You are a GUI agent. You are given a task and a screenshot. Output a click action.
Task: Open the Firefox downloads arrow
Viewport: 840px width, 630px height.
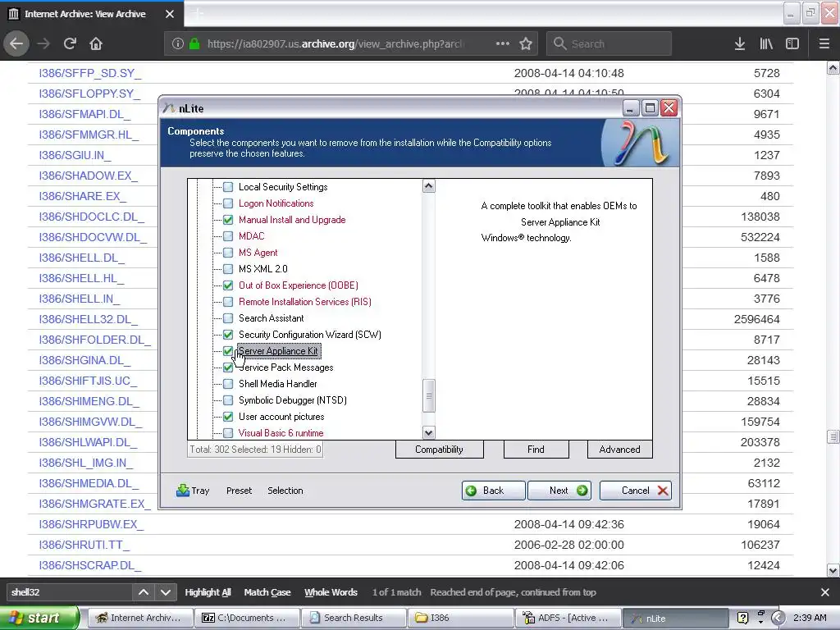pos(740,43)
